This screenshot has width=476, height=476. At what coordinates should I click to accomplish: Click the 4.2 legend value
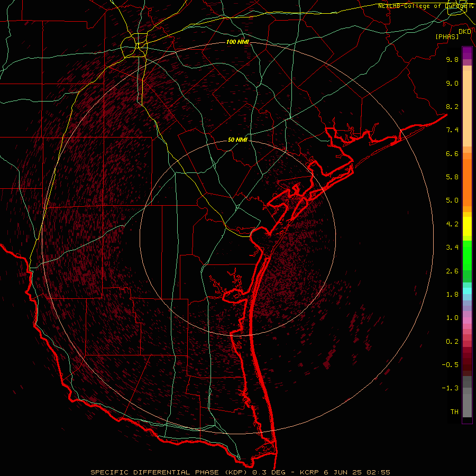(452, 224)
